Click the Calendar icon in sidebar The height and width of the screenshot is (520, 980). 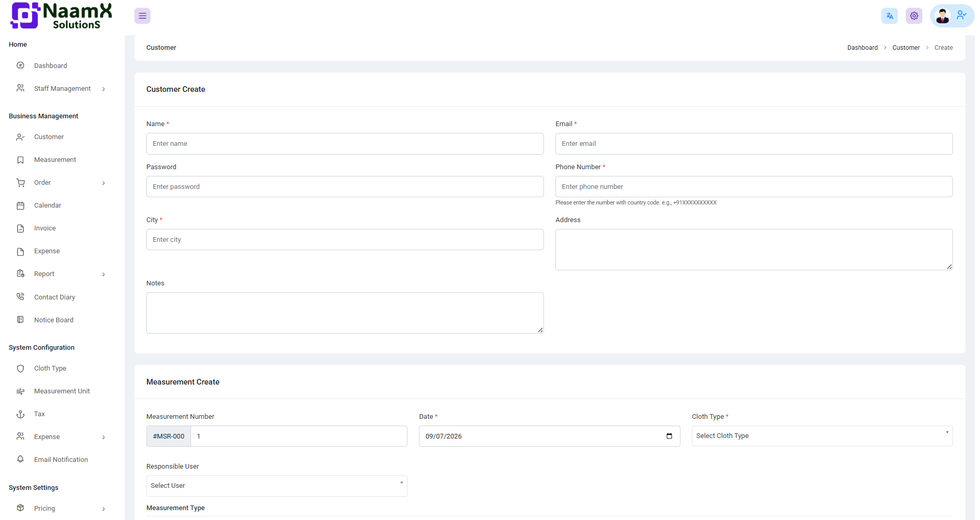20,206
